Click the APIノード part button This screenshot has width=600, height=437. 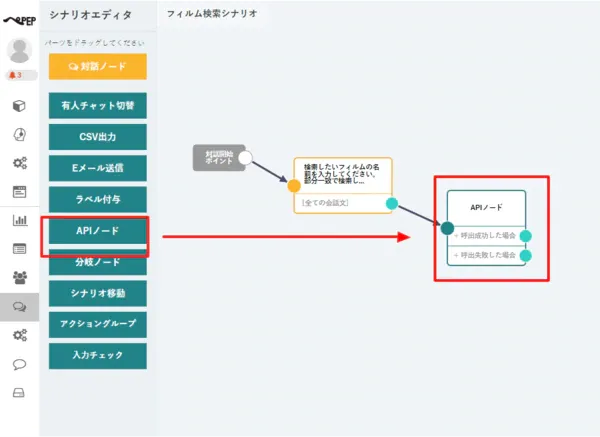(97, 231)
